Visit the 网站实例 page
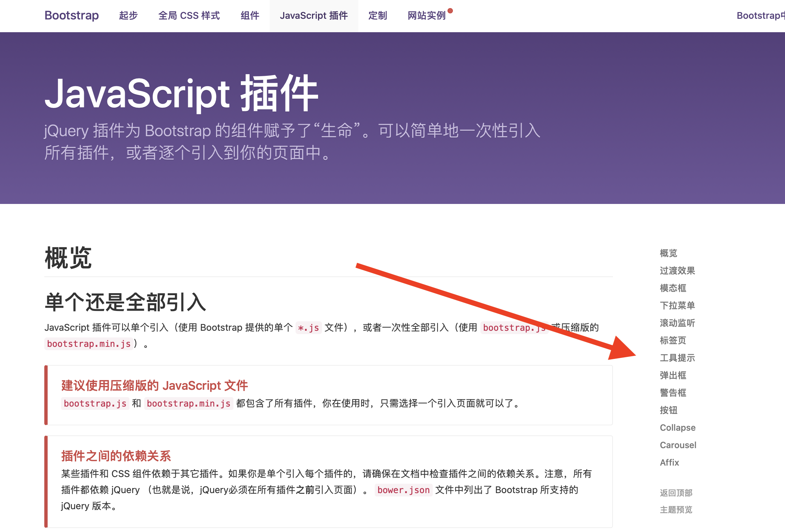The width and height of the screenshot is (785, 532). 427,15
